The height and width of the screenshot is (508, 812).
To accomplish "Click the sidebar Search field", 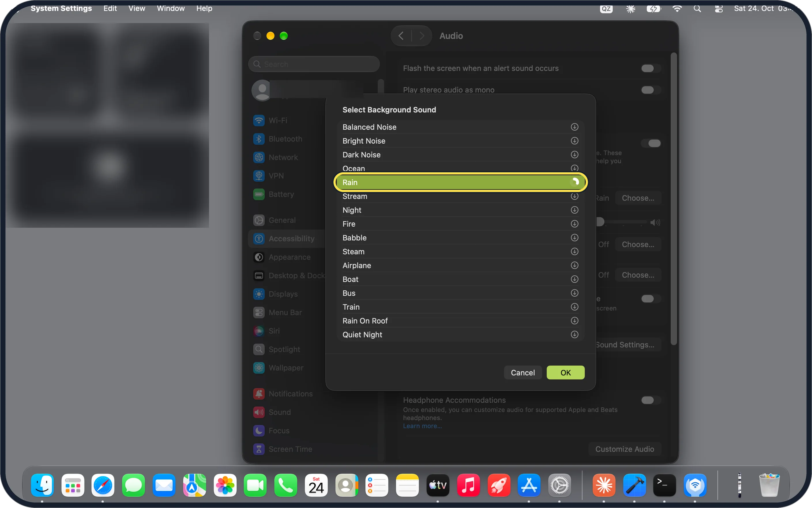I will point(314,64).
